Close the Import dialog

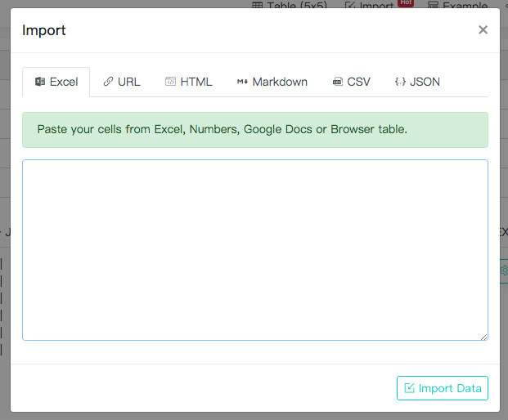point(483,30)
